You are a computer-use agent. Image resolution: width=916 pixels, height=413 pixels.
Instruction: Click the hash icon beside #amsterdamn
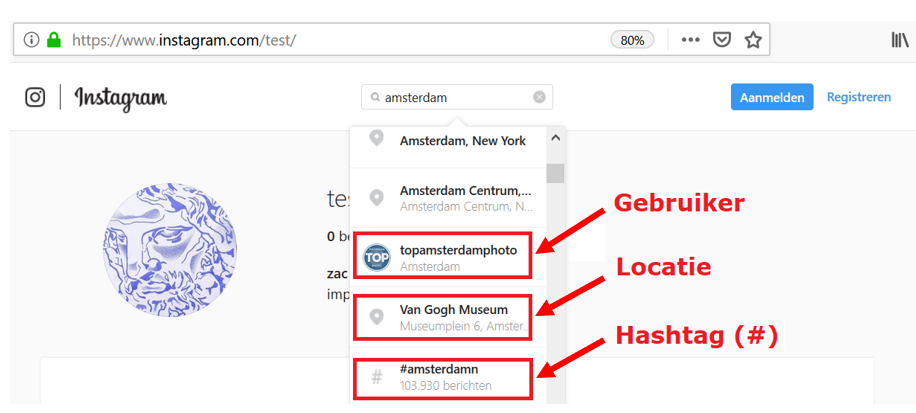(x=377, y=377)
